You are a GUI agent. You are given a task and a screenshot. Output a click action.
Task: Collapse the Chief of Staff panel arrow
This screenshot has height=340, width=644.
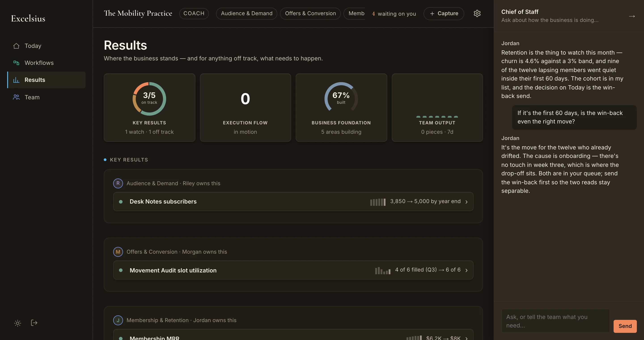click(632, 16)
